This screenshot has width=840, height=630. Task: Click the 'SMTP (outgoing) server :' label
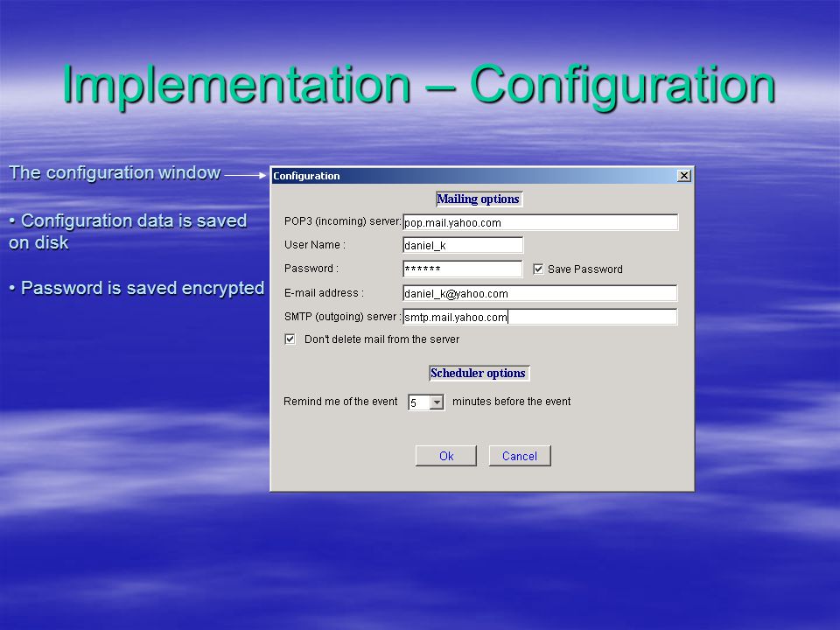click(x=343, y=317)
